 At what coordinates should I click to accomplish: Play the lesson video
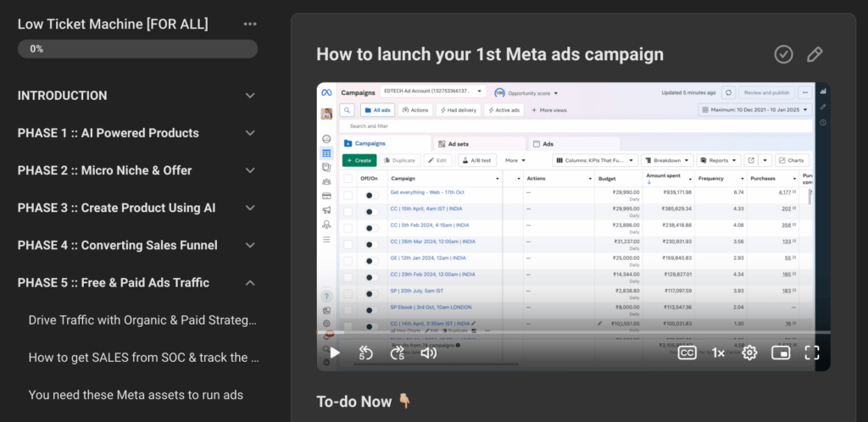coord(334,353)
